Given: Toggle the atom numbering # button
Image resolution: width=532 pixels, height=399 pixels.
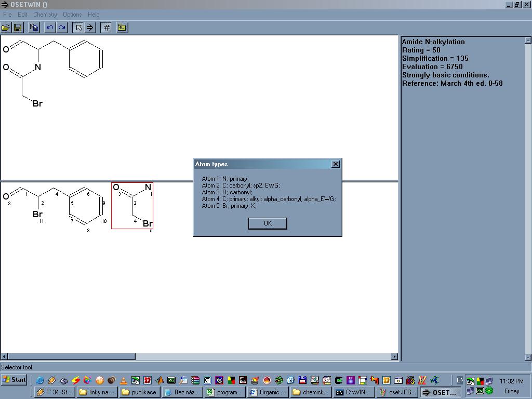Looking at the screenshot, I should tap(107, 28).
